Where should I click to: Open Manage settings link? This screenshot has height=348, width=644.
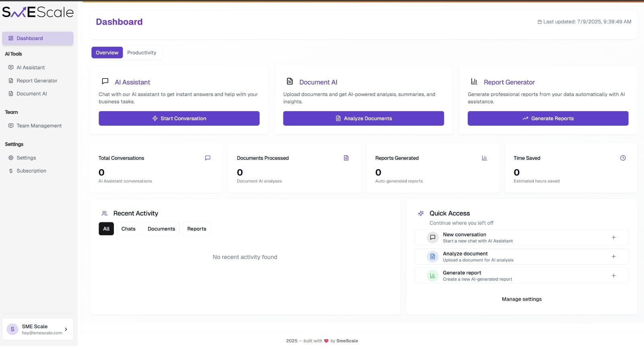point(521,299)
